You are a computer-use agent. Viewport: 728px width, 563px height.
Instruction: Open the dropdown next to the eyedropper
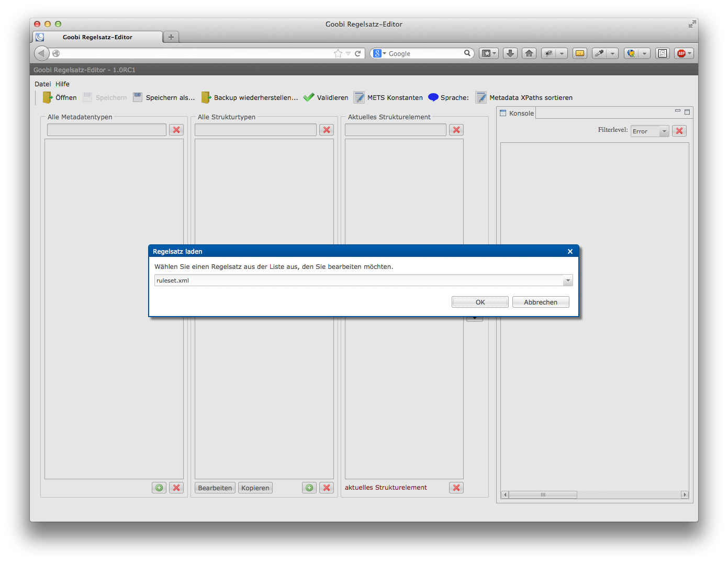click(612, 53)
